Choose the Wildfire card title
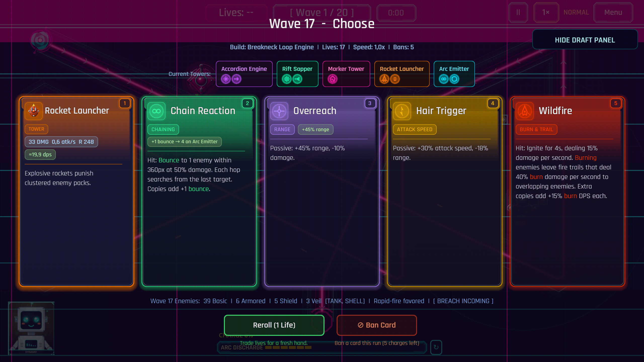Image resolution: width=644 pixels, height=362 pixels. point(555,111)
